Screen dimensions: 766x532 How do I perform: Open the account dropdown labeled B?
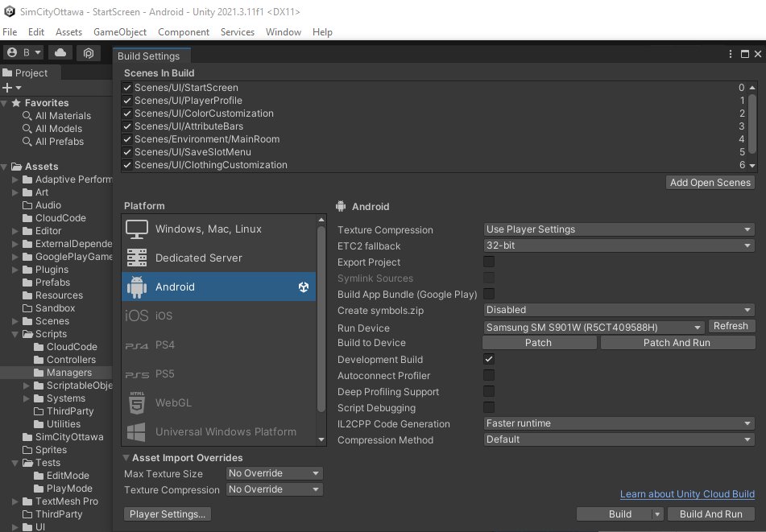23,52
